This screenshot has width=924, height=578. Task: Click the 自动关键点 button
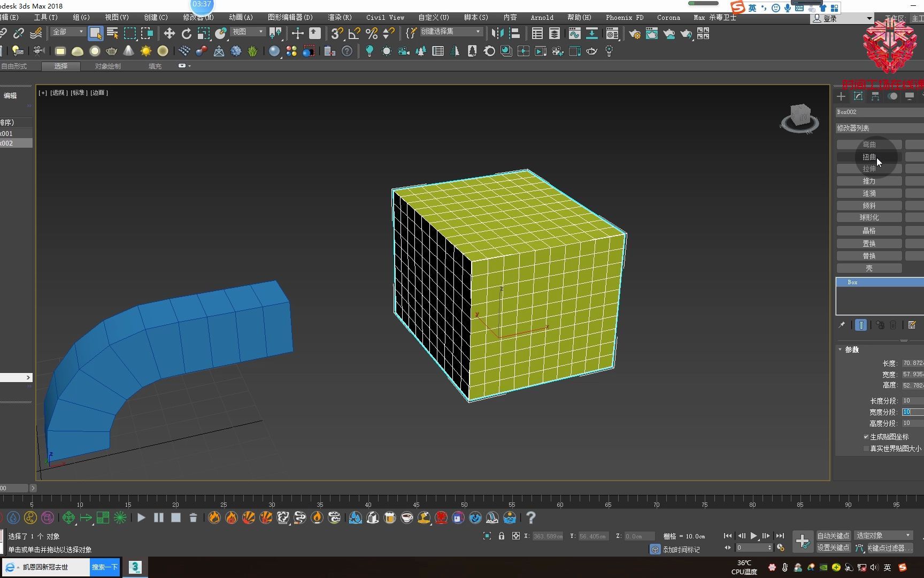point(833,536)
